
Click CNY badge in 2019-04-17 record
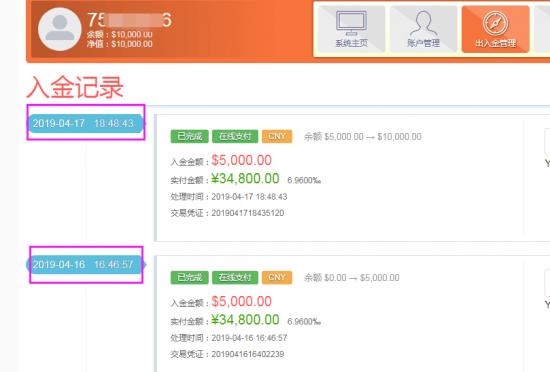pos(277,136)
